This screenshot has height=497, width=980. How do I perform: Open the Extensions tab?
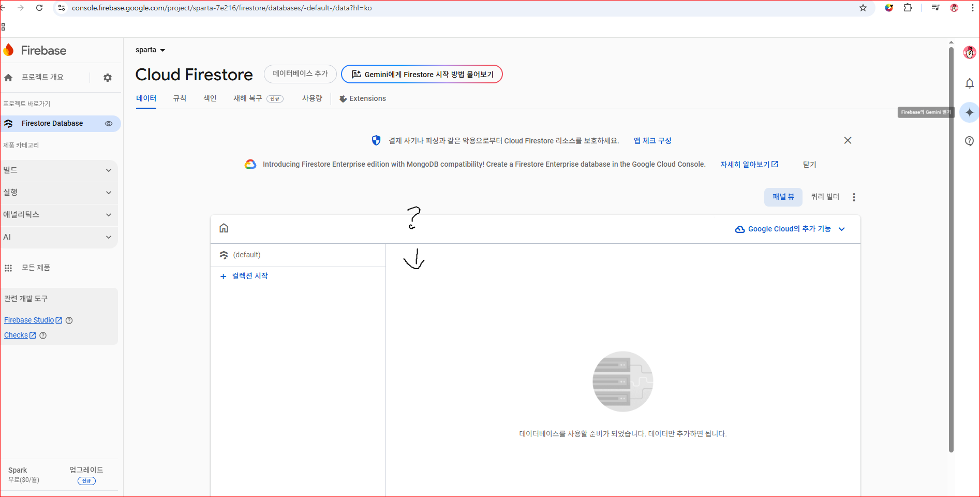pos(363,99)
